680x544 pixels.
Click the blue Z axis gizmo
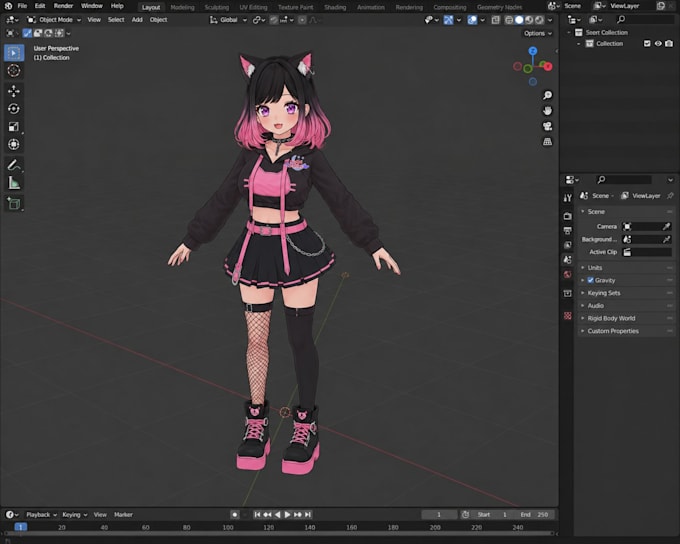click(x=533, y=51)
